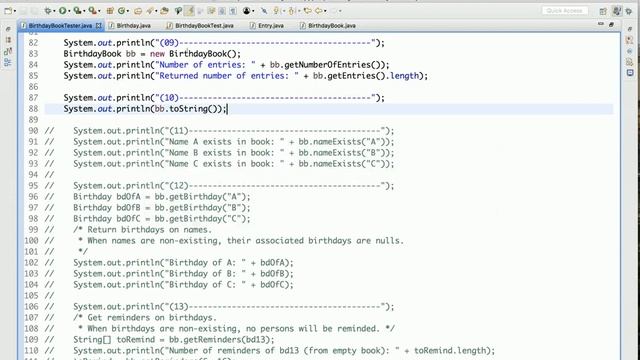Click the green Run button
640x360 pixels.
[63, 11]
